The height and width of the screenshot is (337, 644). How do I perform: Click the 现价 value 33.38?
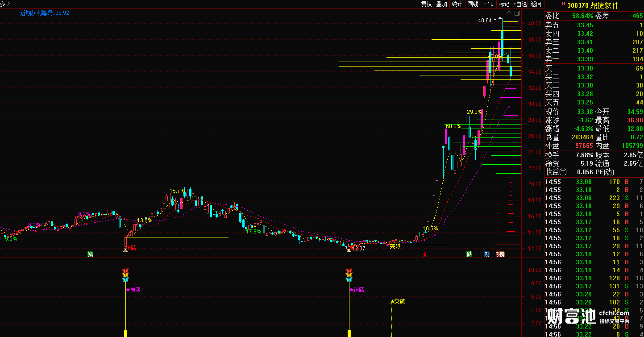(x=585, y=112)
